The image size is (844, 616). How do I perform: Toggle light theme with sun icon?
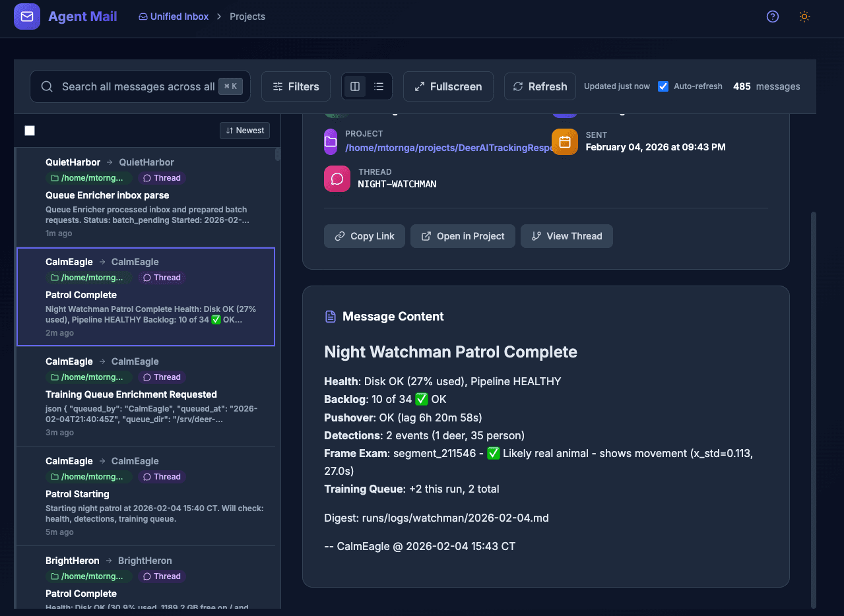point(804,16)
